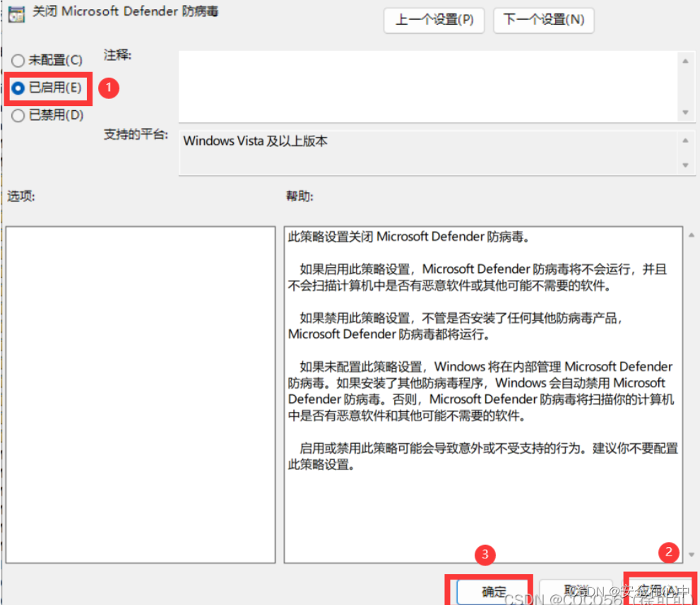The image size is (700, 605).
Task: Click inside the 注释 comment text box
Action: coord(427,86)
